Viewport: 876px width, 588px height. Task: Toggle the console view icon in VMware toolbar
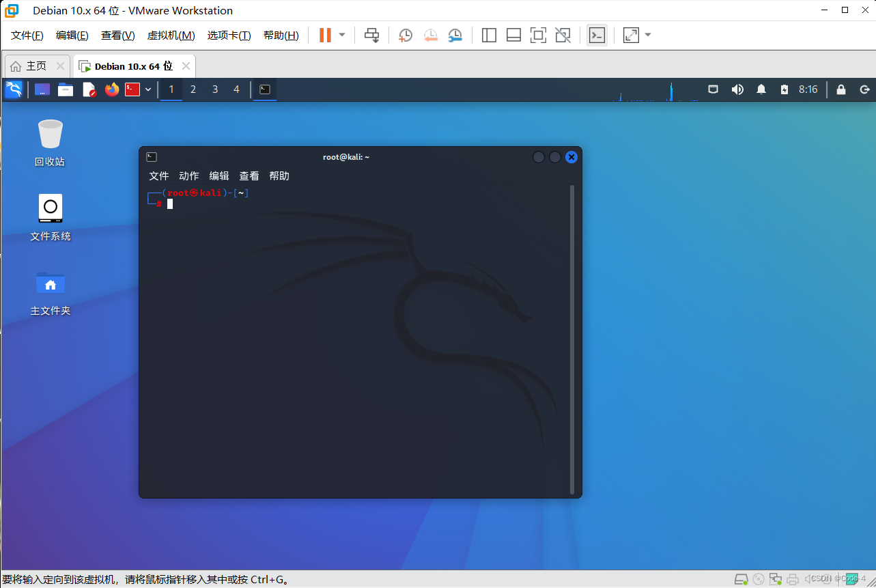pyautogui.click(x=597, y=35)
